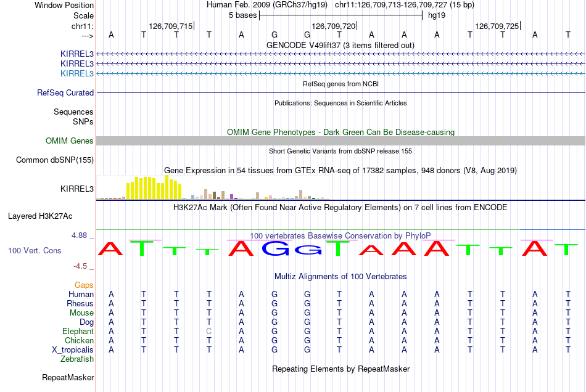Open the H3K27Ac Mark ENCODE track title
This screenshot has width=586, height=392.
click(340, 208)
